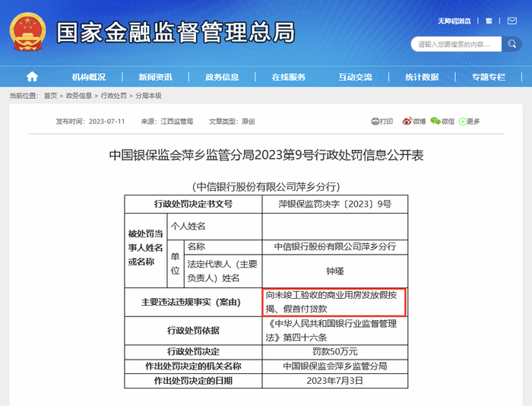Click the national emblem logo
Screen dimensions: 532x406
(27, 31)
